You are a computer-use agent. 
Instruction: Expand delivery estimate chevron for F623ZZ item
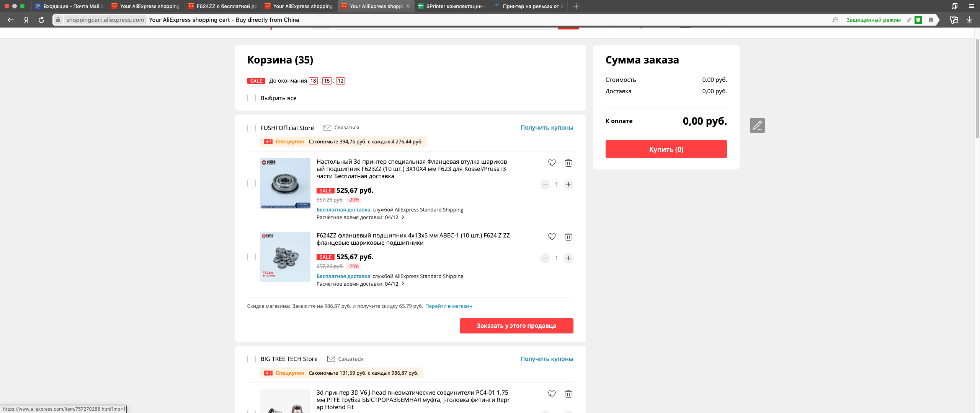point(403,218)
